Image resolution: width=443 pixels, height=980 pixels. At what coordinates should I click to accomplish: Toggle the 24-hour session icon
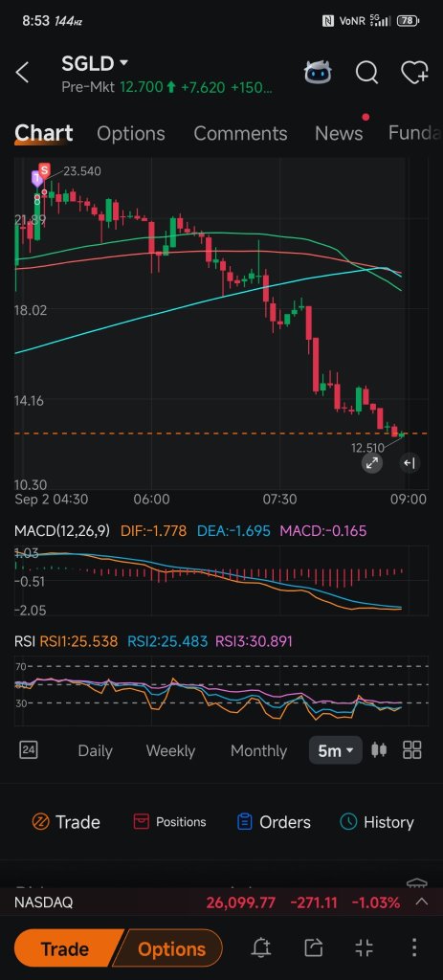28,750
